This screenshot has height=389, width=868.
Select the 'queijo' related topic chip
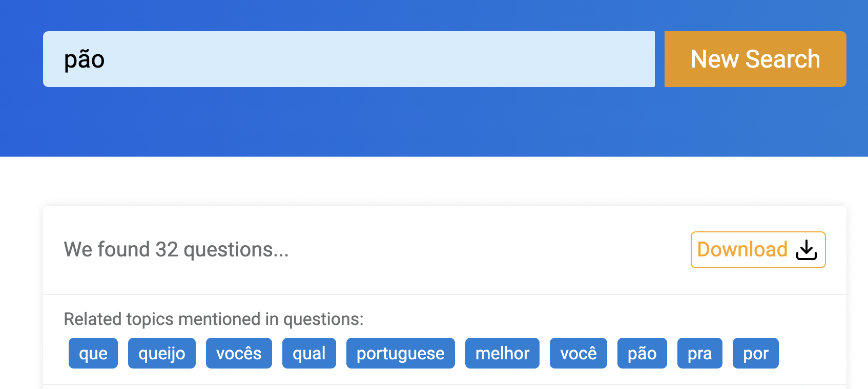[161, 353]
